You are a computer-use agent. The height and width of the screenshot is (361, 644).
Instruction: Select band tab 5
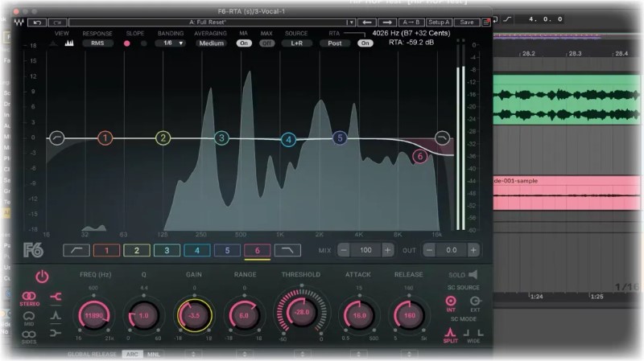[227, 250]
